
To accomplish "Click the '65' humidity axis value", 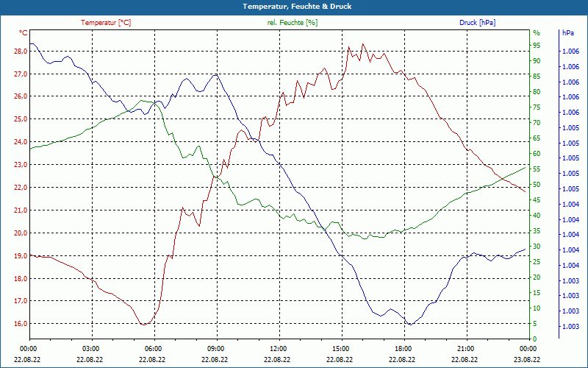I will pos(537,138).
